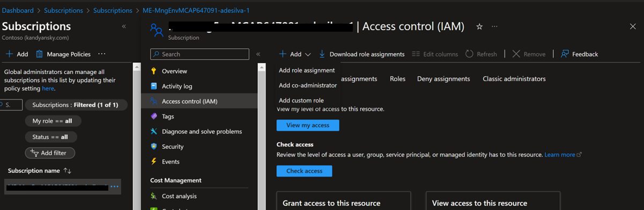This screenshot has height=210, width=644.
Task: Click the Refresh icon in toolbar
Action: [469, 54]
